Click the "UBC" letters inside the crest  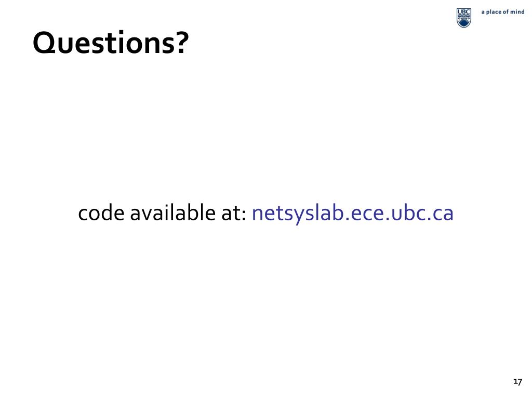[463, 11]
